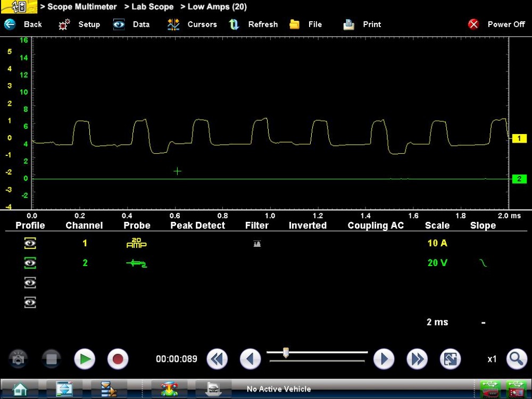The width and height of the screenshot is (532, 399).
Task: Click the Home icon in bottom bar
Action: click(21, 389)
